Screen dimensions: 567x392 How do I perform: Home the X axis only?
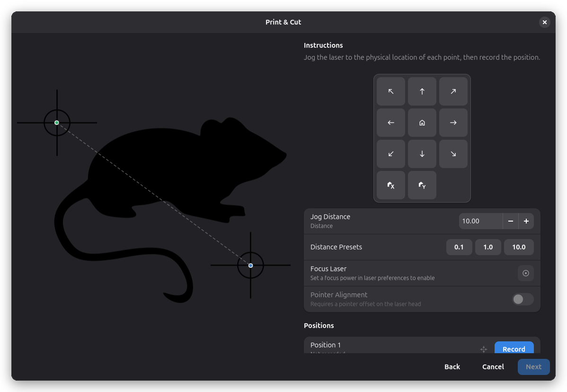point(391,185)
